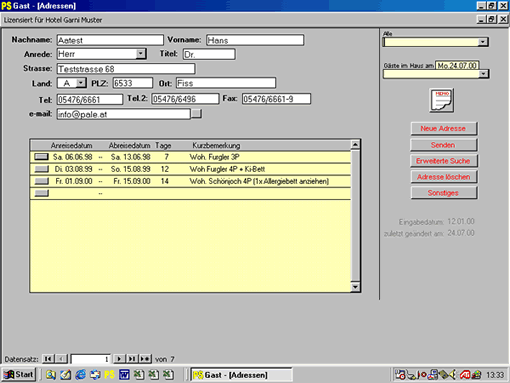Screen dimensions: 510x383
Task: Click Adresse löschen button
Action: 443,177
